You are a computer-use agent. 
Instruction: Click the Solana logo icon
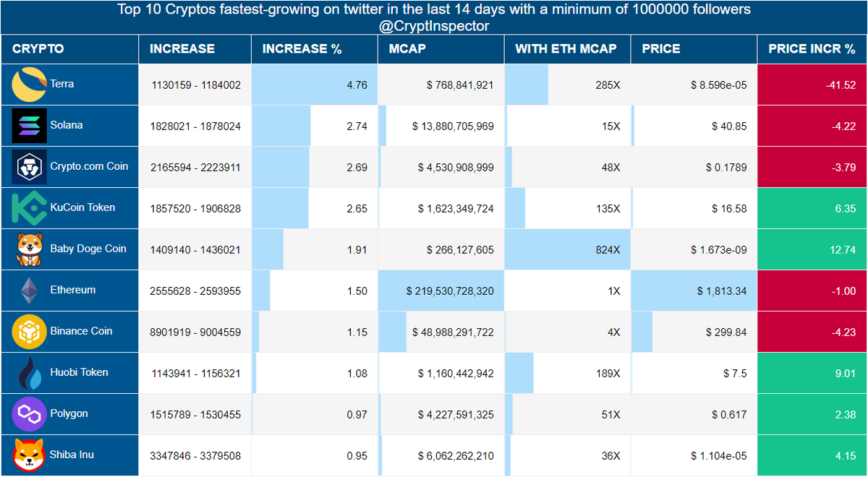(x=30, y=126)
